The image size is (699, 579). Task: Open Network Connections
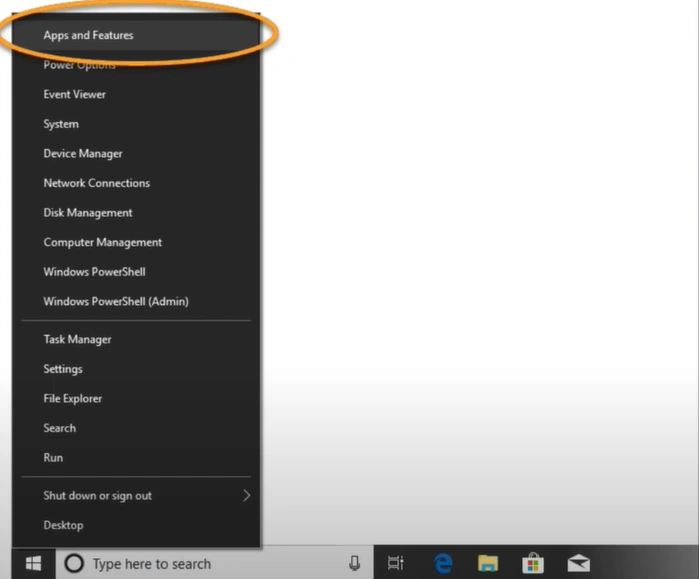tap(136, 183)
